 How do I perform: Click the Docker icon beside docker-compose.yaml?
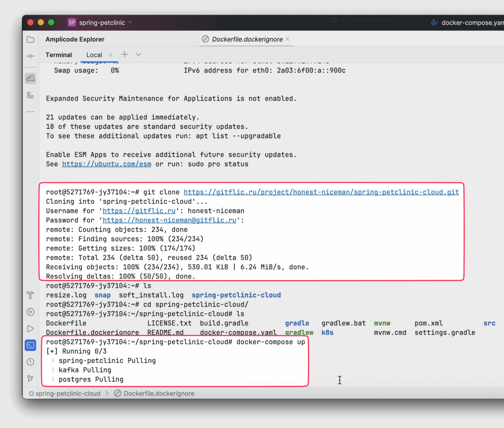pos(434,22)
